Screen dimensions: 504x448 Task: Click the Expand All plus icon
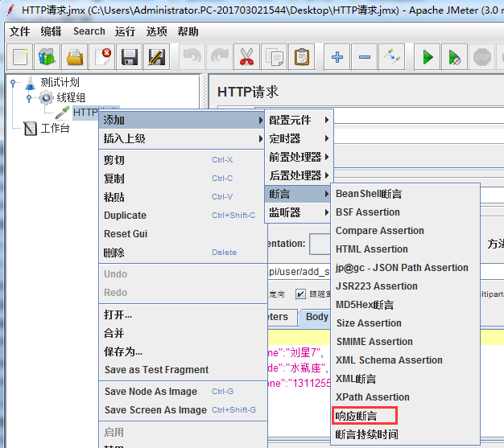pyautogui.click(x=337, y=57)
